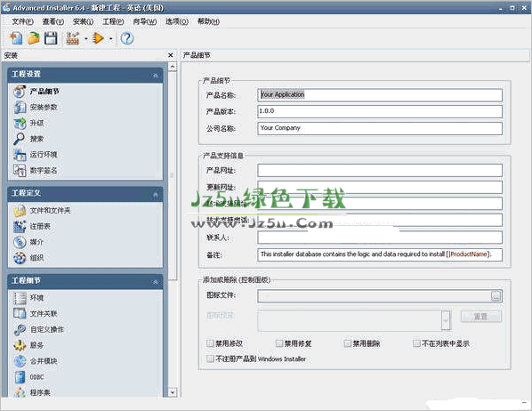Click the 产品网址 input field
This screenshot has height=411, width=532.
[380, 171]
